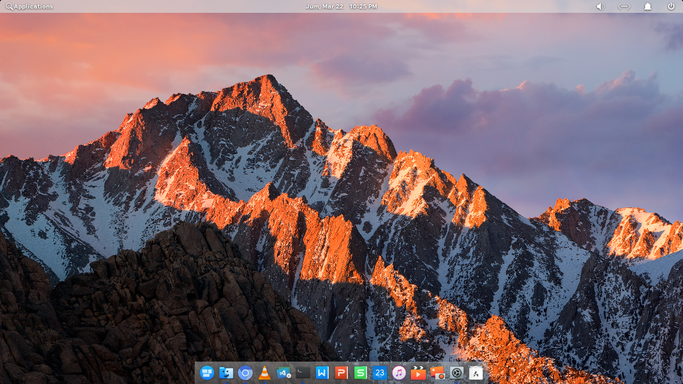Open the Applications menu
This screenshot has height=384, width=683.
coord(29,7)
